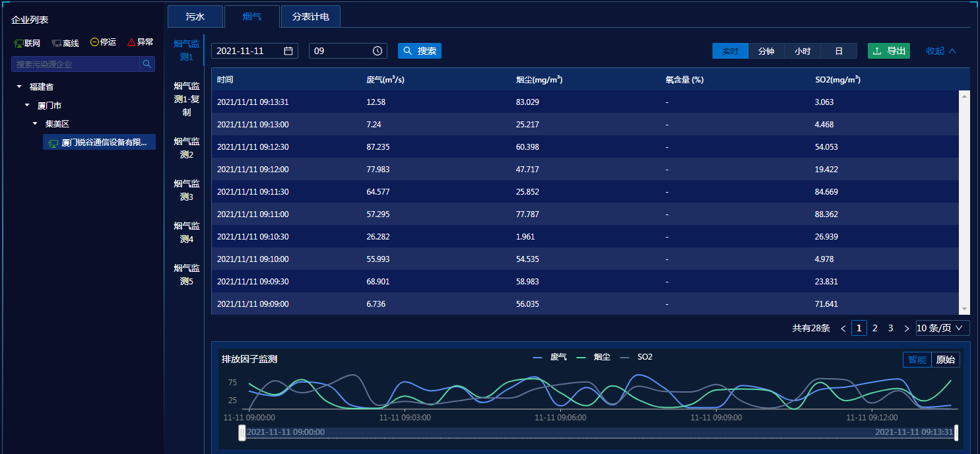Switch to the 污水 tab

pos(195,16)
